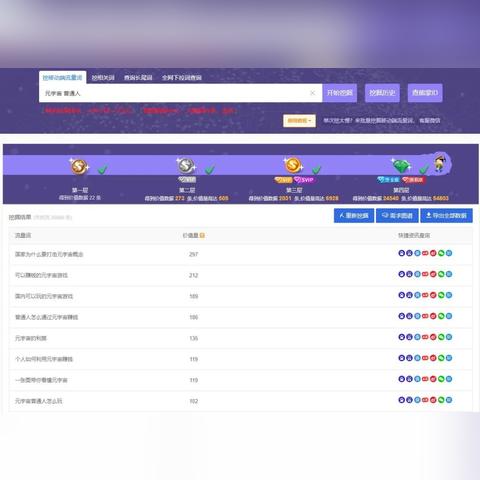
Task: Click the cartoon avatar at progress bar end
Action: [440, 163]
